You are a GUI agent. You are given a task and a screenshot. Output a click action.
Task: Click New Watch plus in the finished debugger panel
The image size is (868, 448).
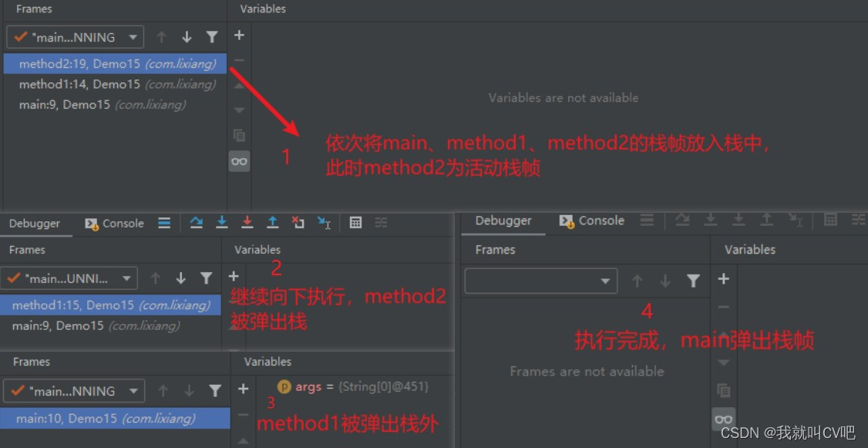click(724, 279)
